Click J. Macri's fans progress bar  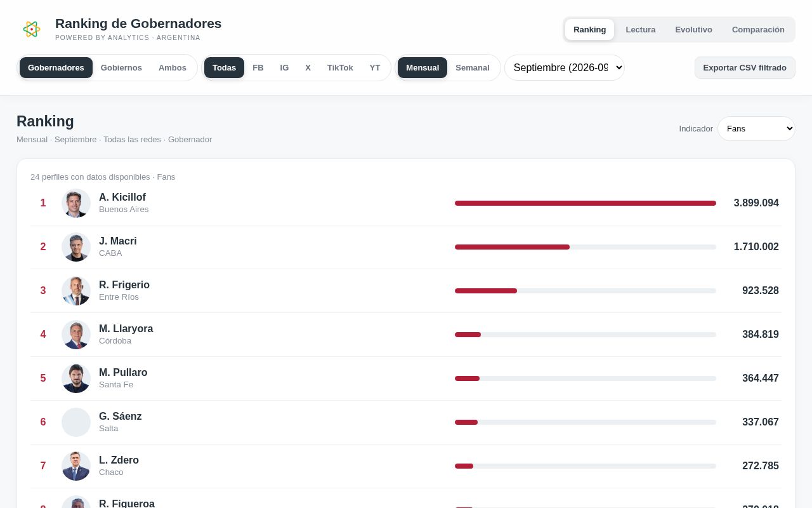point(586,247)
